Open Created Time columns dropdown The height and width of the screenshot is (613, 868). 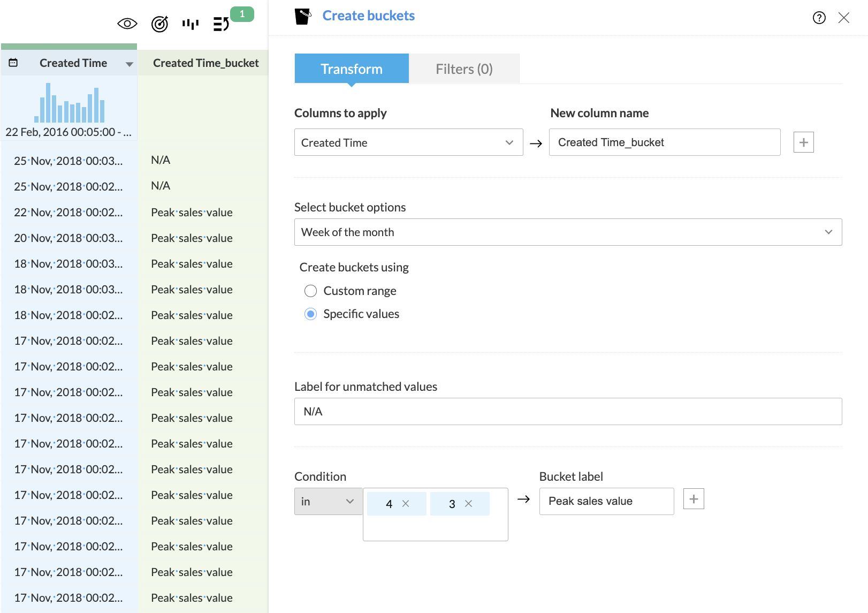[x=408, y=142]
